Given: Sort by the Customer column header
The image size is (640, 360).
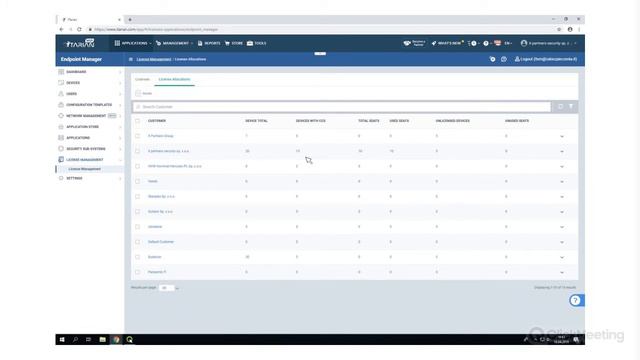Looking at the screenshot, I should pos(157,121).
